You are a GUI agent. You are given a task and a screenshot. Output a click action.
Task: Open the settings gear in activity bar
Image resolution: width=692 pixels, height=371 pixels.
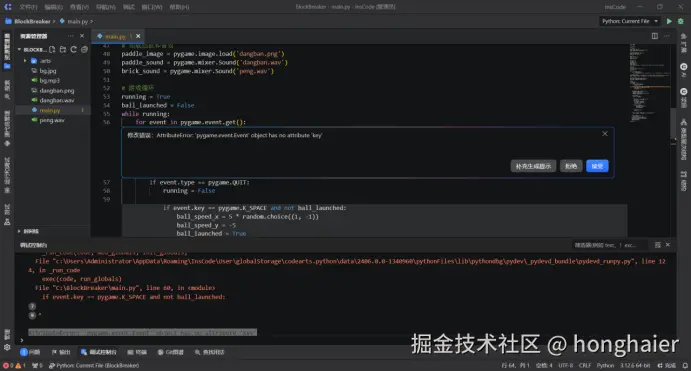[x=7, y=348]
